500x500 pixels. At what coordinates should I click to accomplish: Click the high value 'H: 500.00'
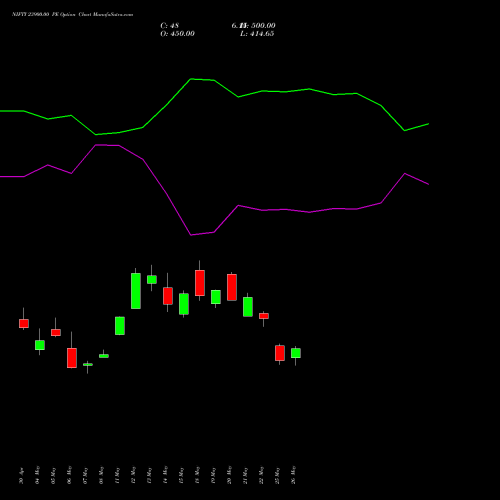[257, 26]
